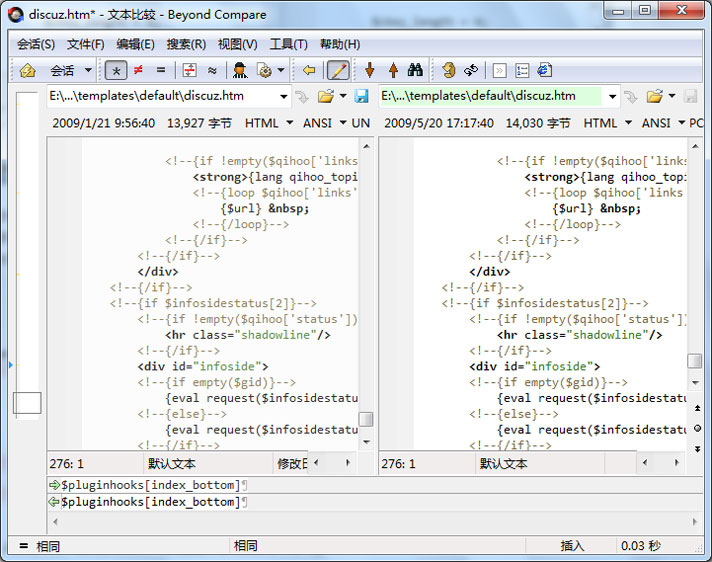Click the left pane vertical scrollbar thumb

[366, 419]
